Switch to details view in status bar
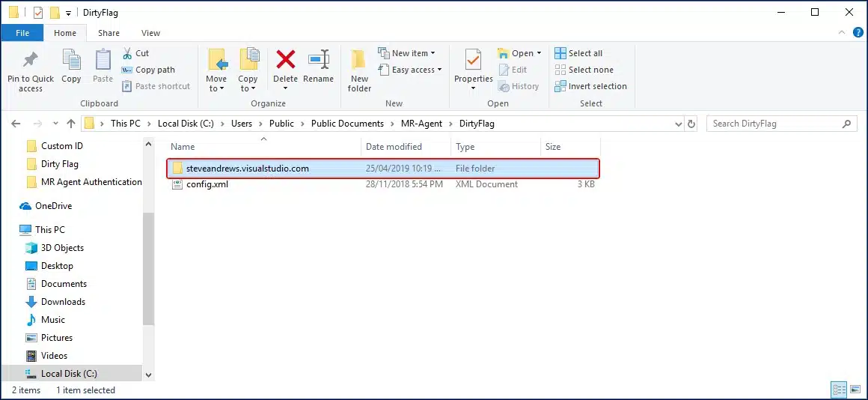This screenshot has width=868, height=400. [840, 390]
